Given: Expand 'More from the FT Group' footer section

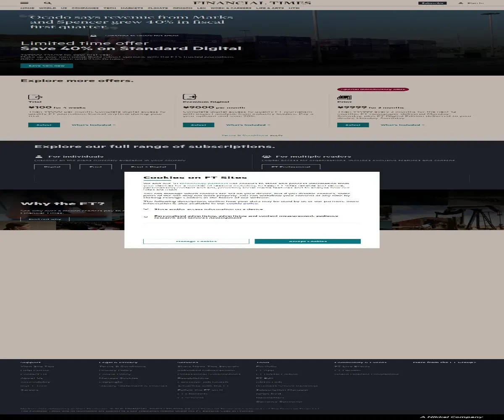Looking at the screenshot, I should click(444, 362).
